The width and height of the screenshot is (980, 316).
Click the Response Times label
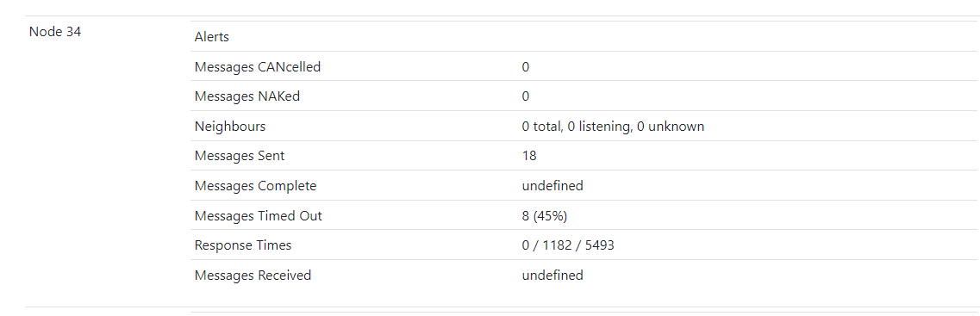coord(243,245)
